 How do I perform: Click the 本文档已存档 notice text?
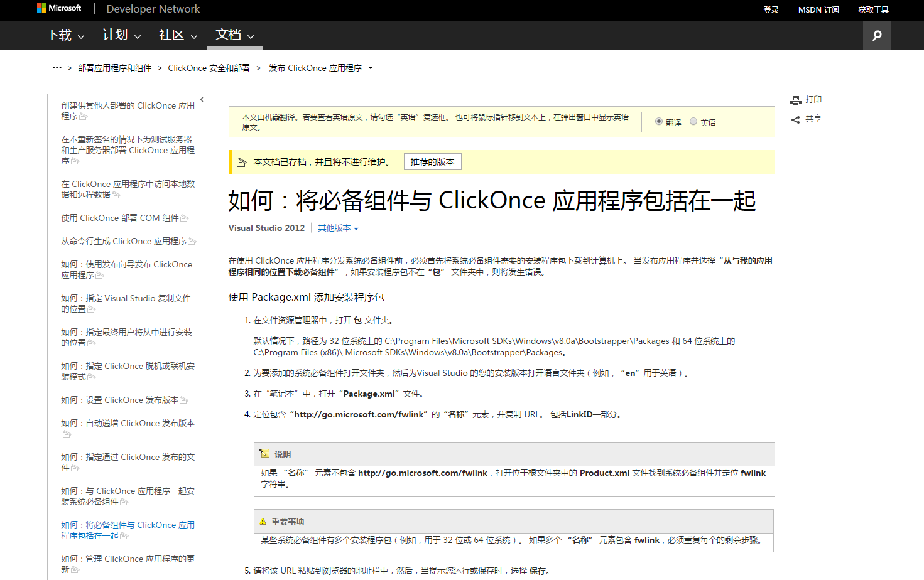click(x=321, y=162)
